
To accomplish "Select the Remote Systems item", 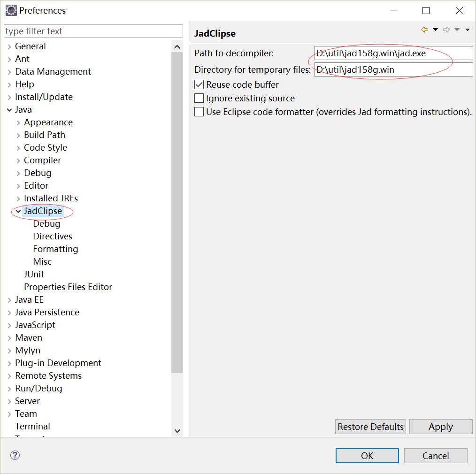I will [x=48, y=375].
